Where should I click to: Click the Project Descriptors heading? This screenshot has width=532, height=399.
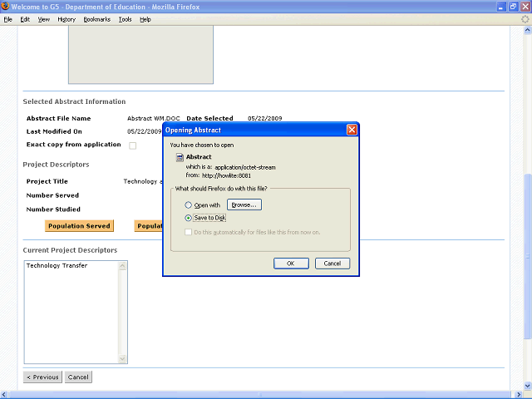coord(56,165)
